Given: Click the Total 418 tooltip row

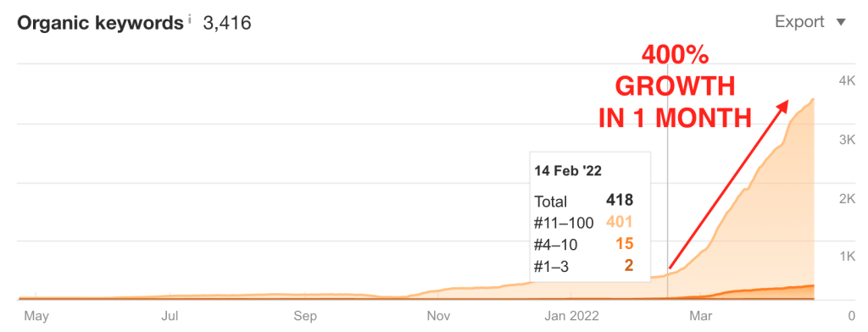Looking at the screenshot, I should click(584, 202).
